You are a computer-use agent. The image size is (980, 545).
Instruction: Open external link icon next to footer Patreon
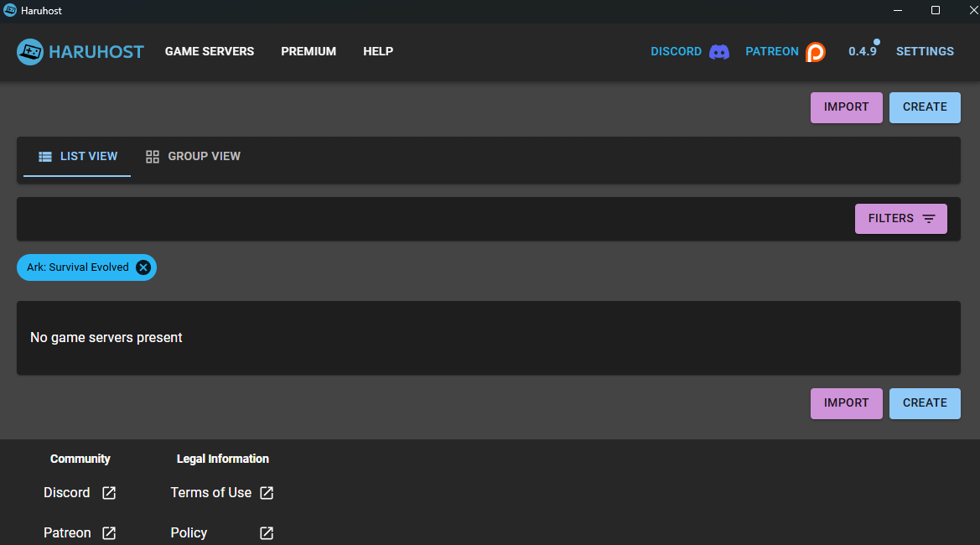click(x=109, y=533)
